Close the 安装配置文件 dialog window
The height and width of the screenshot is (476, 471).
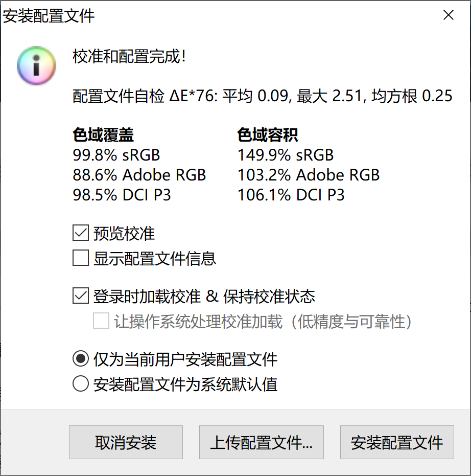448,15
